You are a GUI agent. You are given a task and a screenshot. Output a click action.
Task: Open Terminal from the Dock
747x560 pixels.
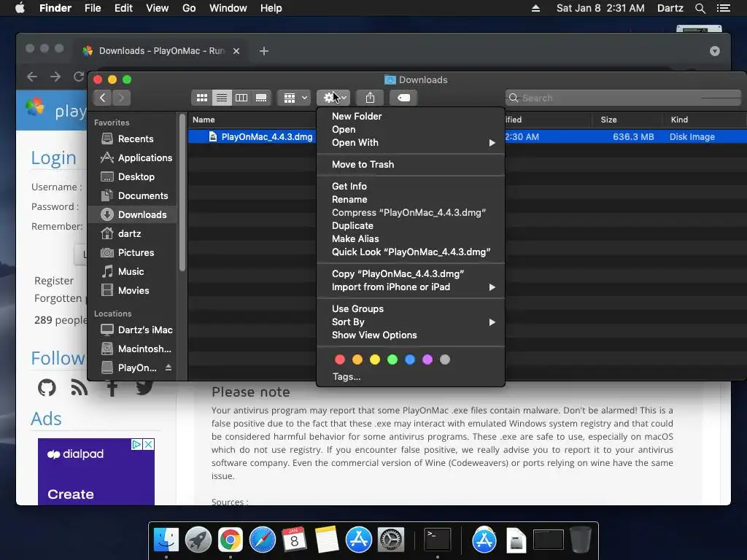438,540
